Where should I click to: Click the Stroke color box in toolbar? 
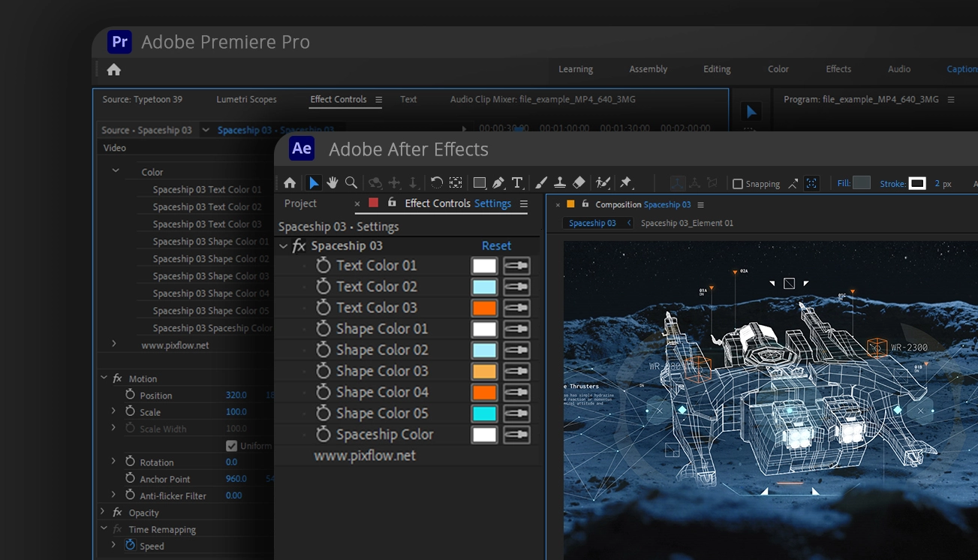917,183
